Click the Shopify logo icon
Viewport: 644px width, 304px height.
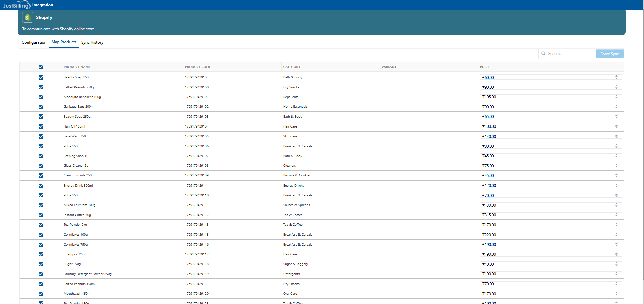[x=28, y=17]
